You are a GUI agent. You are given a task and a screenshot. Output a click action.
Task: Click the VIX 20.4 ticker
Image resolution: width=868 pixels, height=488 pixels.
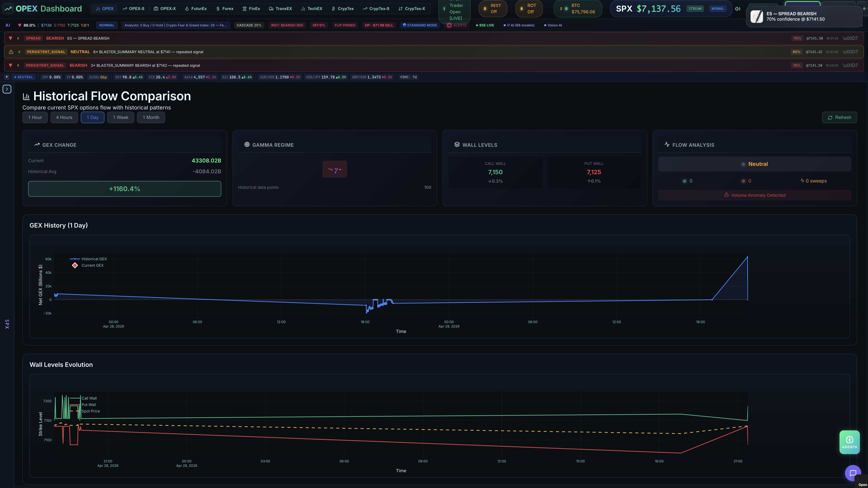162,77
